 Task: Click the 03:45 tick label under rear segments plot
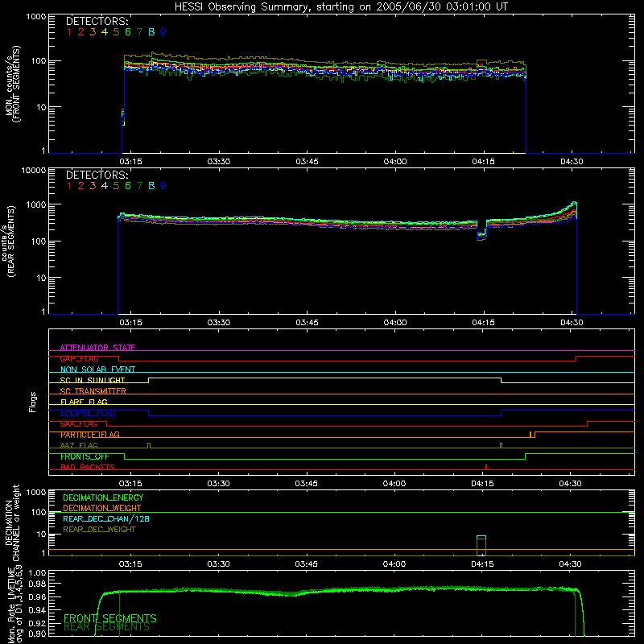[307, 323]
